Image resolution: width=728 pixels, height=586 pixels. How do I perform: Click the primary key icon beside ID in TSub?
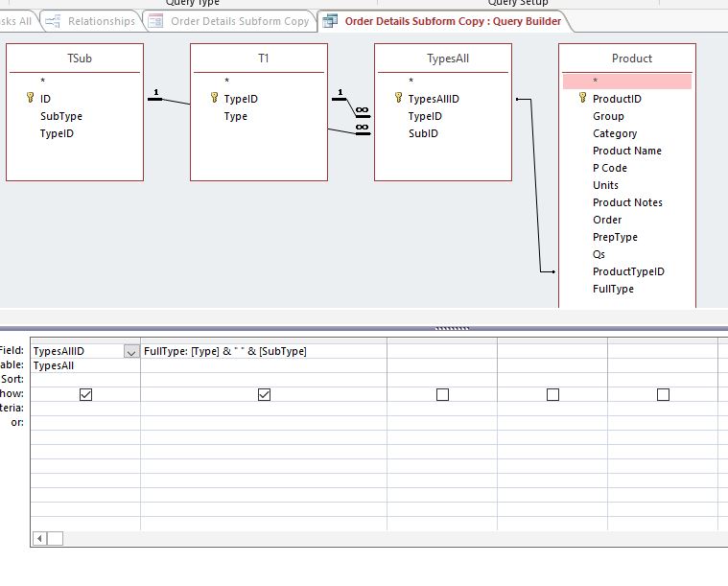click(30, 98)
